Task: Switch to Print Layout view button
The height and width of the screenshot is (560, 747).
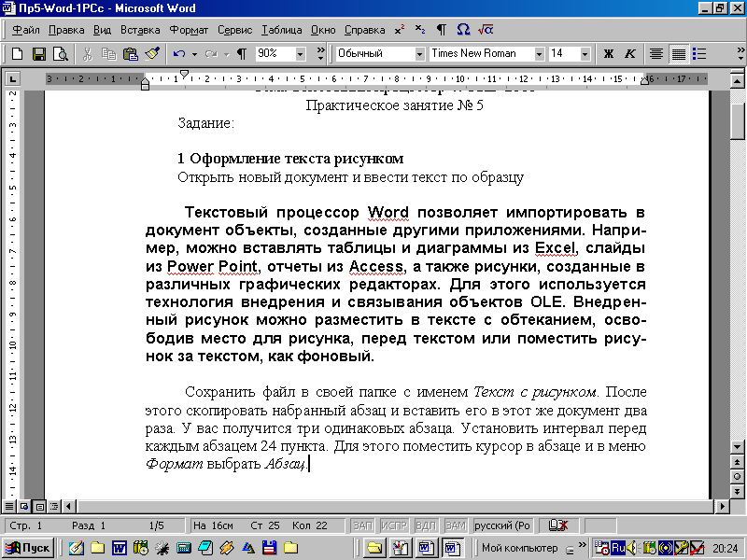Action: click(39, 506)
